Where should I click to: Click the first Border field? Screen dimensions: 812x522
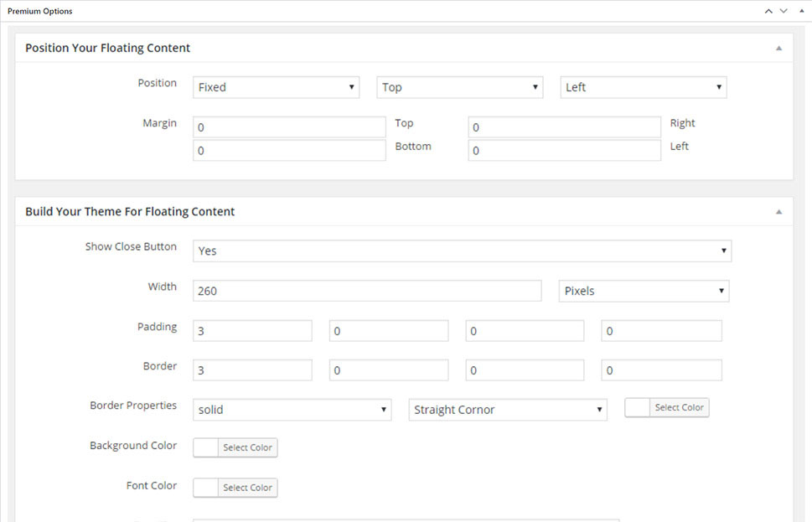[252, 370]
